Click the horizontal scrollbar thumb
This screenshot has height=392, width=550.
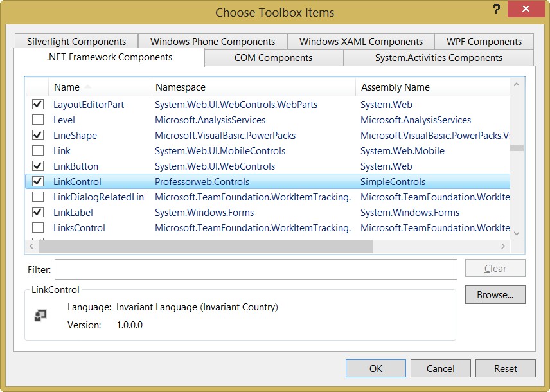pyautogui.click(x=205, y=246)
